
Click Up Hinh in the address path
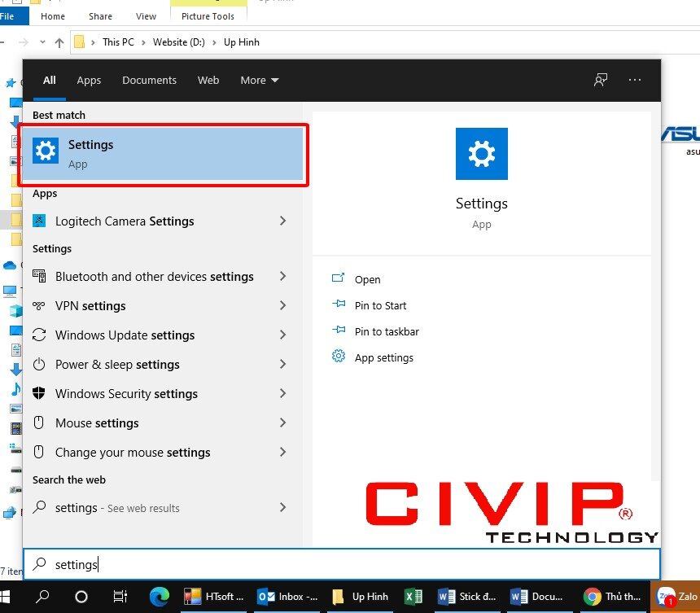(x=242, y=42)
